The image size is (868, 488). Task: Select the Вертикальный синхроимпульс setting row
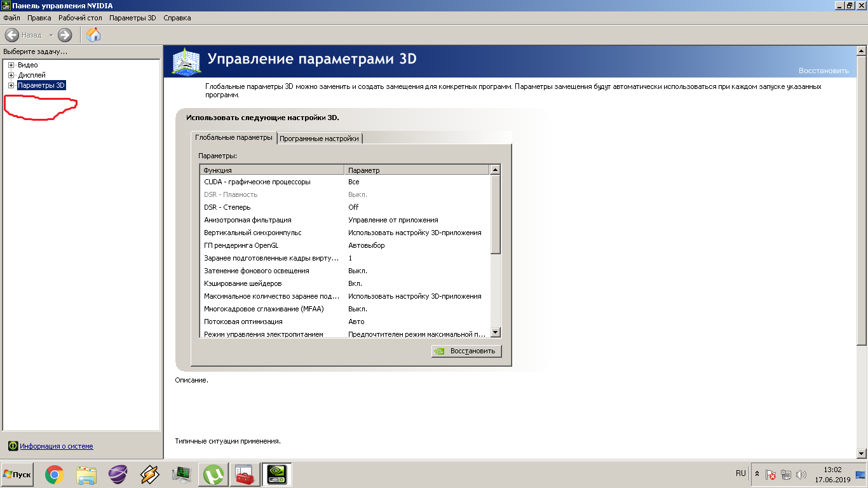[252, 233]
